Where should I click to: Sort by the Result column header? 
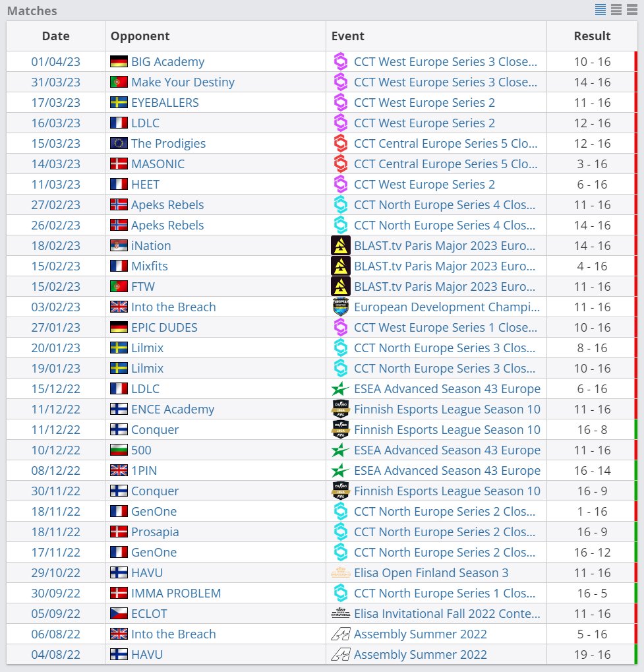(592, 36)
